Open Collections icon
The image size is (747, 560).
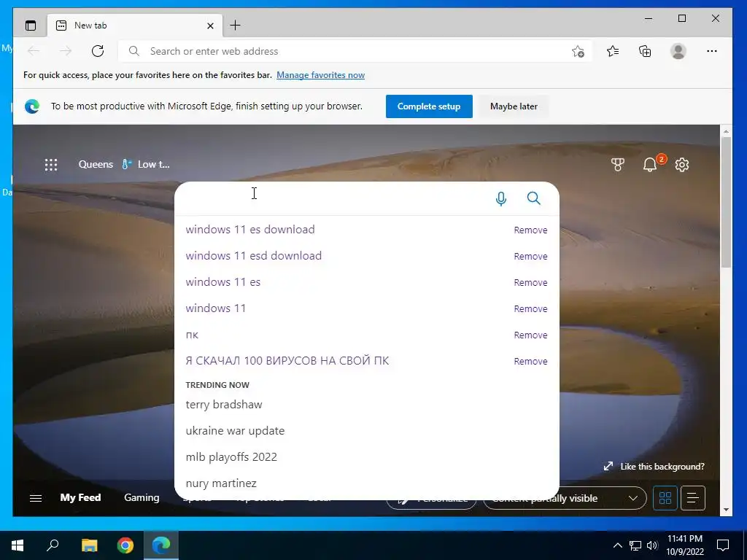[x=645, y=51]
